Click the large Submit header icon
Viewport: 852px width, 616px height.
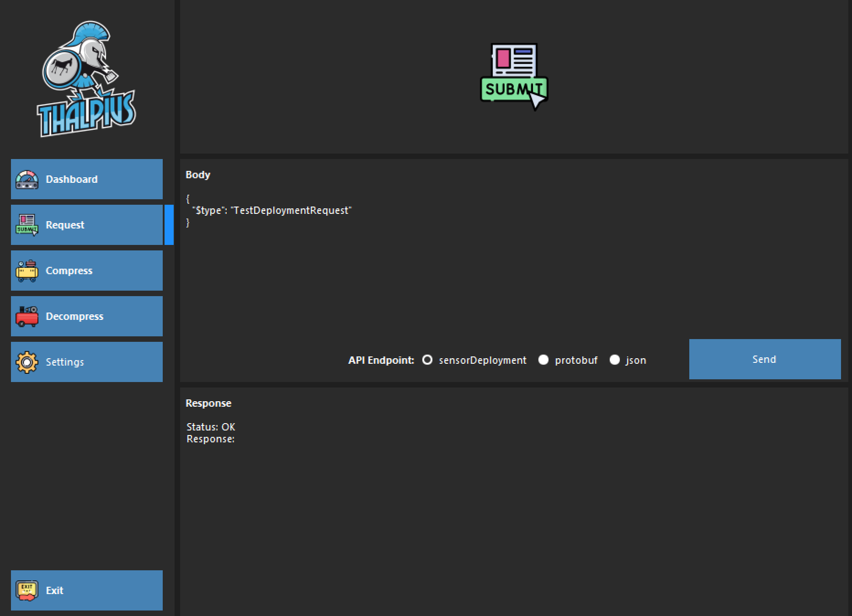click(x=514, y=77)
